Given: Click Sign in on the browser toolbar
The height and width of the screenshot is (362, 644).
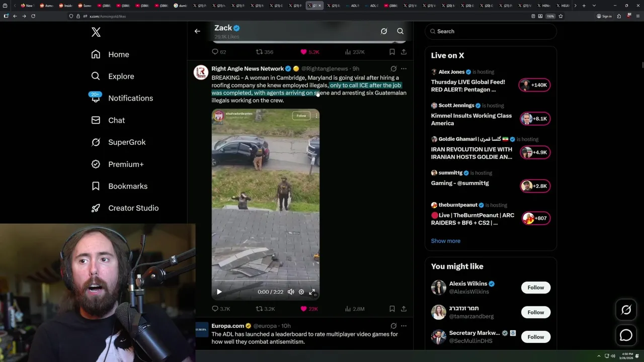Looking at the screenshot, I should (604, 16).
